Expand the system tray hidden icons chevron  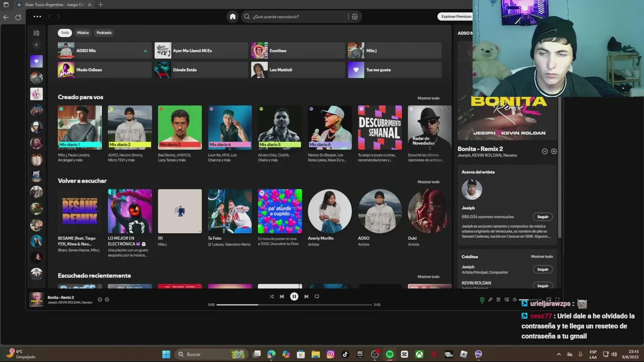pos(558,354)
